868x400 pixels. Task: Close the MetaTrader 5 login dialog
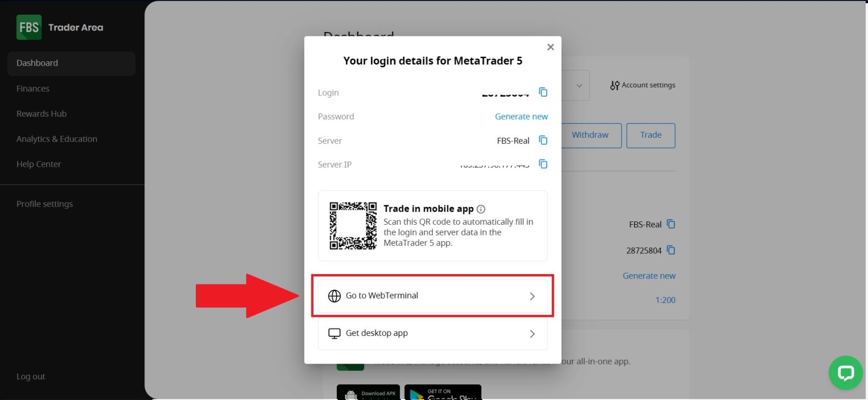[551, 47]
